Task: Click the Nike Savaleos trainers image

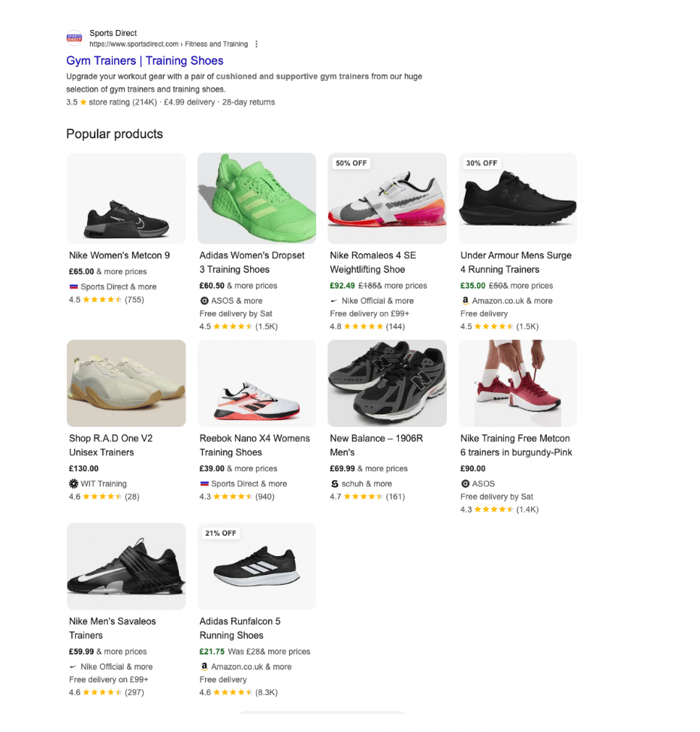Action: click(x=126, y=567)
